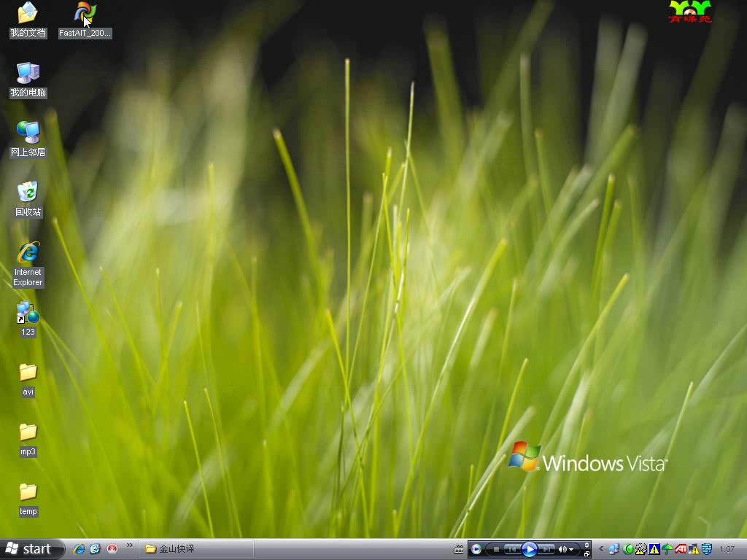747x560 pixels.
Task: Stop playback in the media player toolbar
Action: 496,550
